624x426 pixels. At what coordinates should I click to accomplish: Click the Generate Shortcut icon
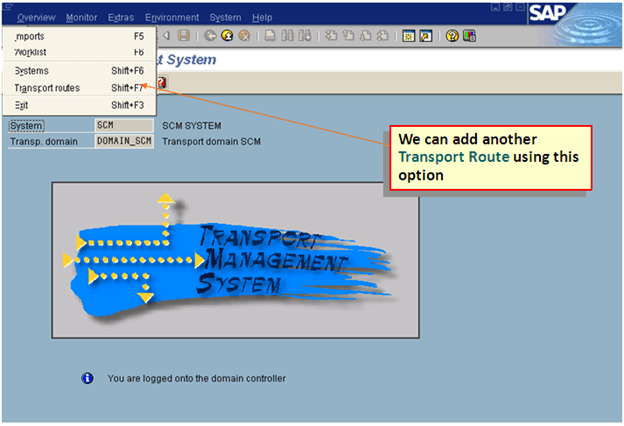pos(426,36)
